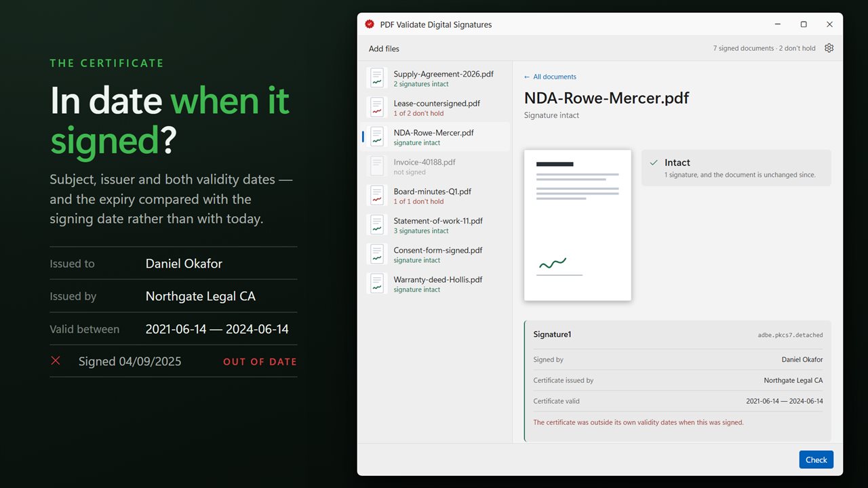Click the Invoice-40188.pdf document icon
The width and height of the screenshot is (868, 488).
[376, 166]
